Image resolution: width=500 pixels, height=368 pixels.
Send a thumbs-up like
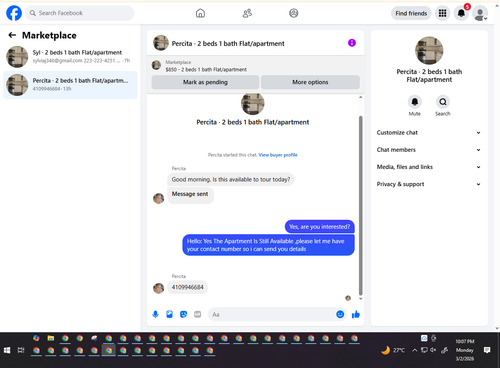click(x=356, y=314)
